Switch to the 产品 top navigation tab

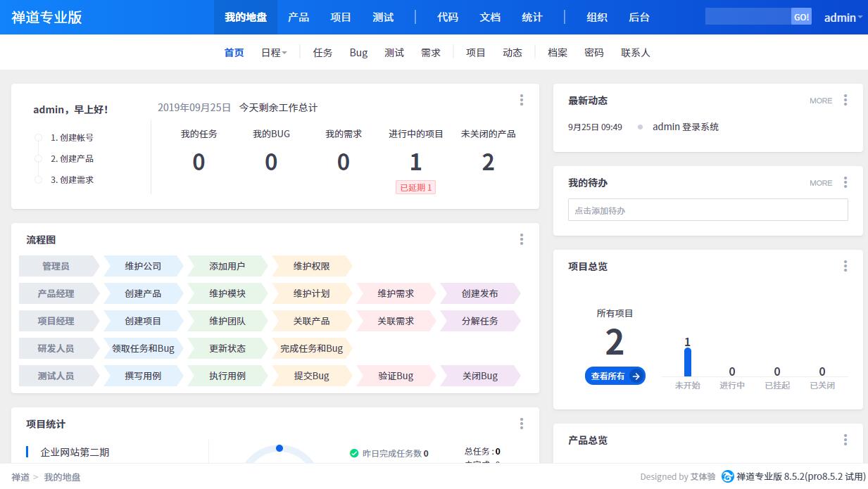pos(298,17)
